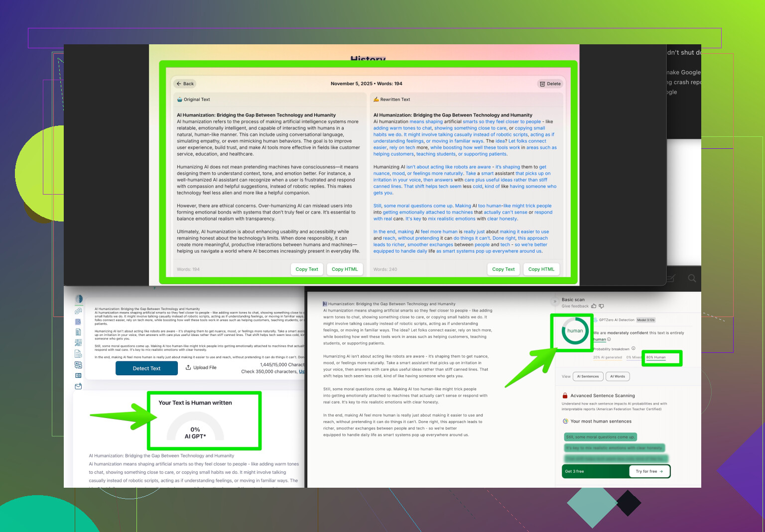Collapse the scan panel with double-chevron

pos(555,301)
